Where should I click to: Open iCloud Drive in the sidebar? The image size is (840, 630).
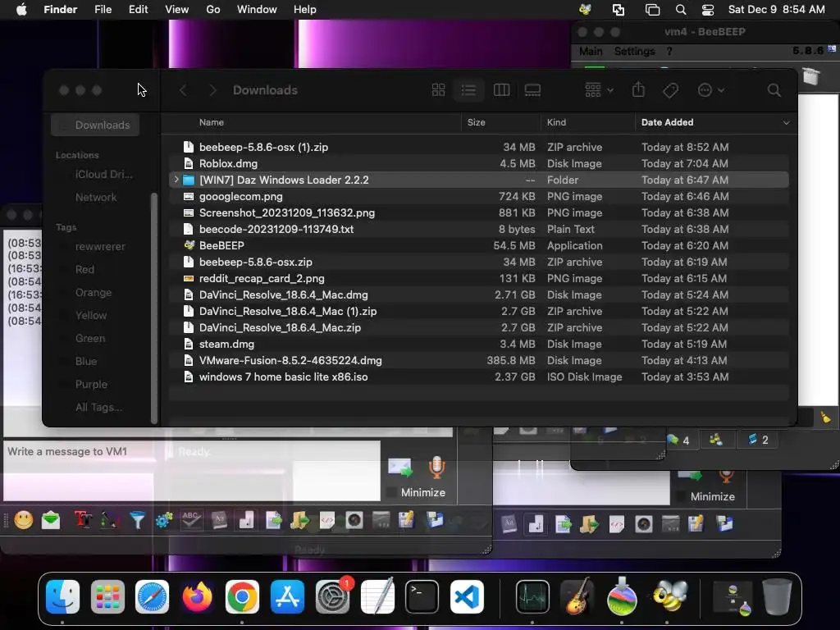pyautogui.click(x=104, y=174)
